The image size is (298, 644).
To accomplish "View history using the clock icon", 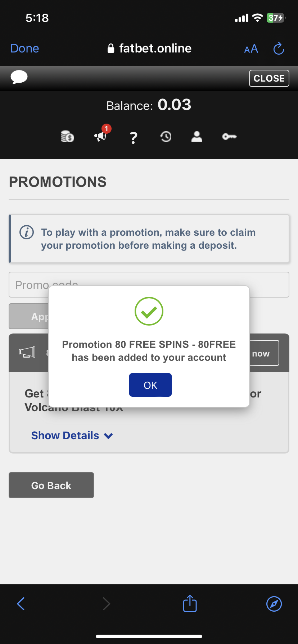I will (165, 137).
